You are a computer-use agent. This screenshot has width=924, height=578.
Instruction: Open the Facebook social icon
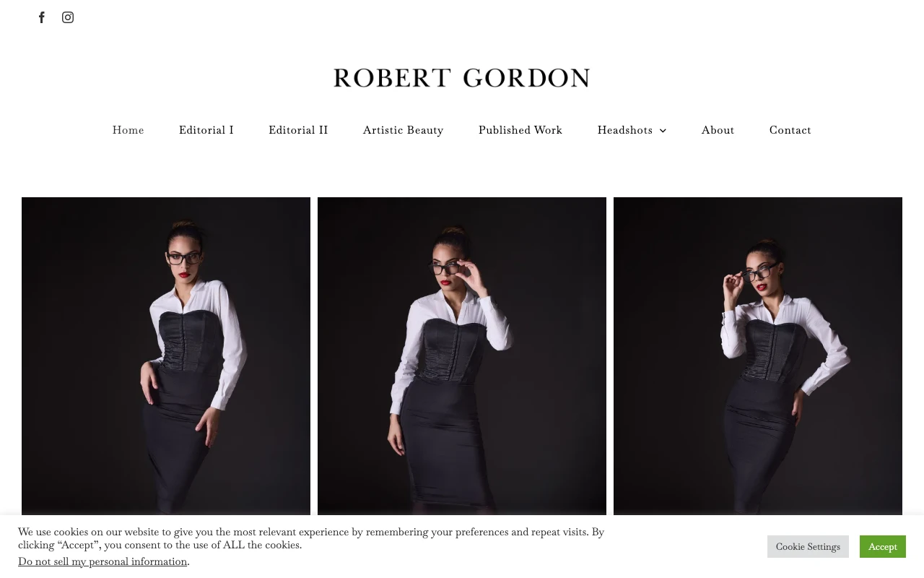pyautogui.click(x=42, y=17)
